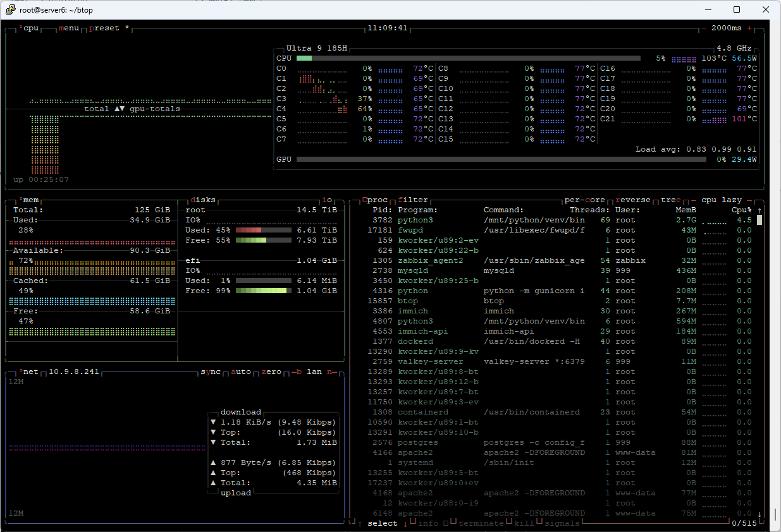This screenshot has height=532, width=781.
Task: Click the terminate button in process footer
Action: point(481,523)
